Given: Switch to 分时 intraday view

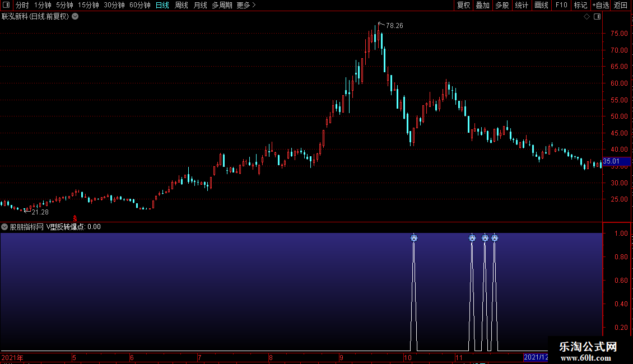Looking at the screenshot, I should click(x=22, y=5).
